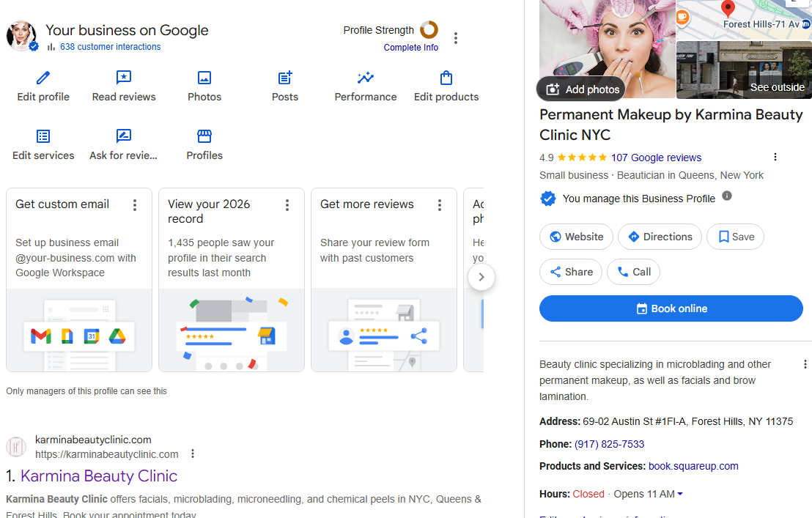Open the Profiles storefront icon
This screenshot has height=518, width=812.
click(204, 137)
